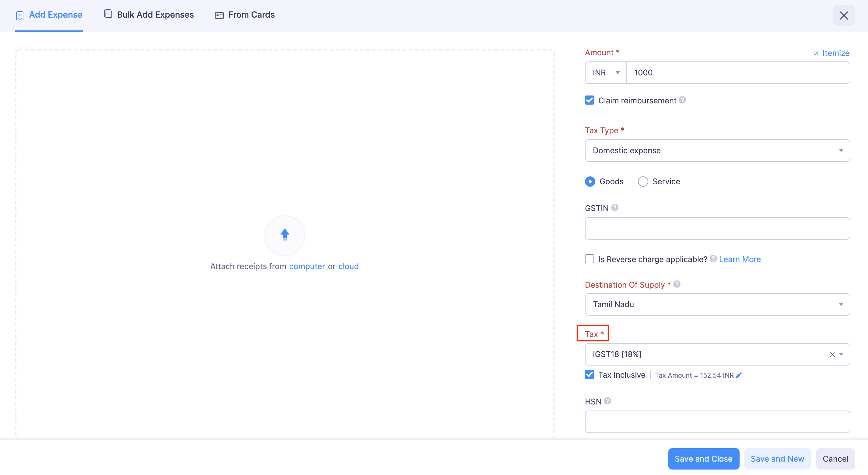Enable the Reverse charge applicable checkbox
This screenshot has height=475, width=868.
(589, 259)
